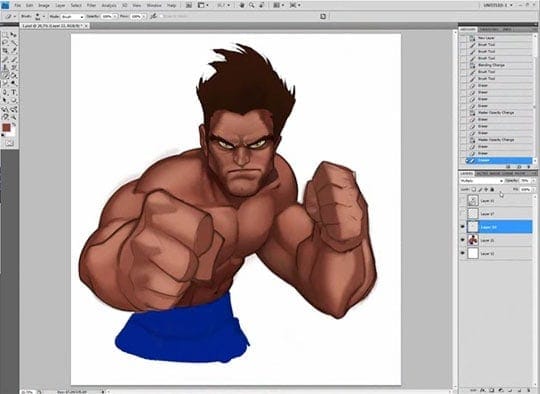The image size is (540, 394).
Task: Select the Crop tool
Action: pyautogui.click(x=5, y=51)
